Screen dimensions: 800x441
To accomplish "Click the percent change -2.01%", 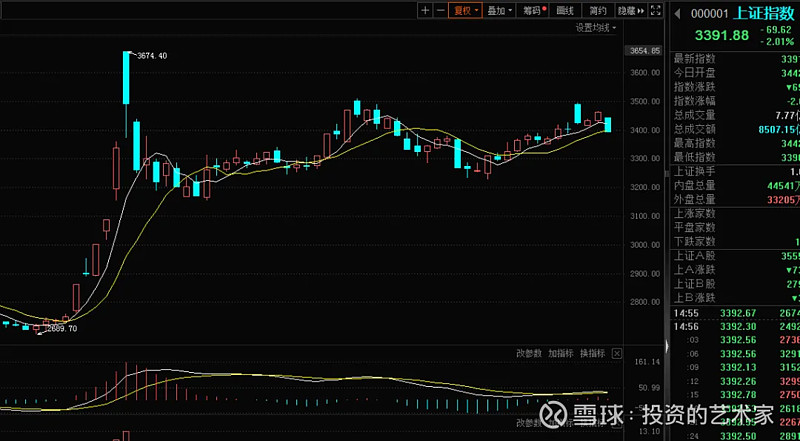I will (x=778, y=42).
